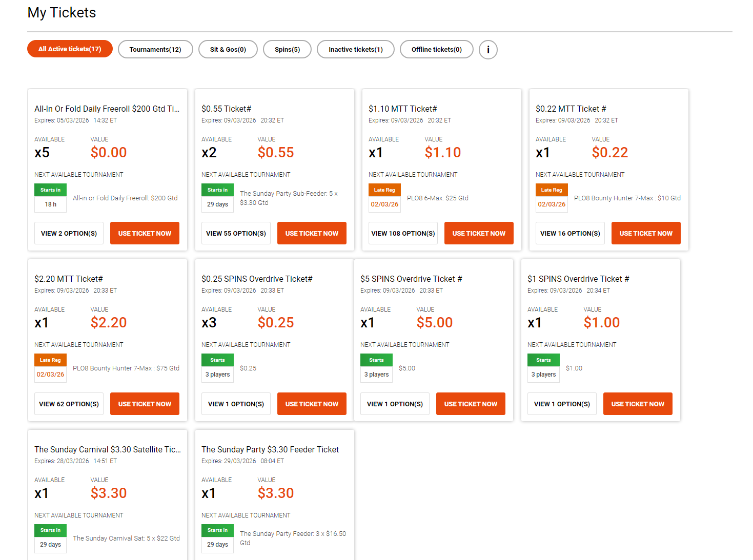The width and height of the screenshot is (753, 560).
Task: Use the $0.25 SPINS Overdrive ticket now
Action: (312, 404)
